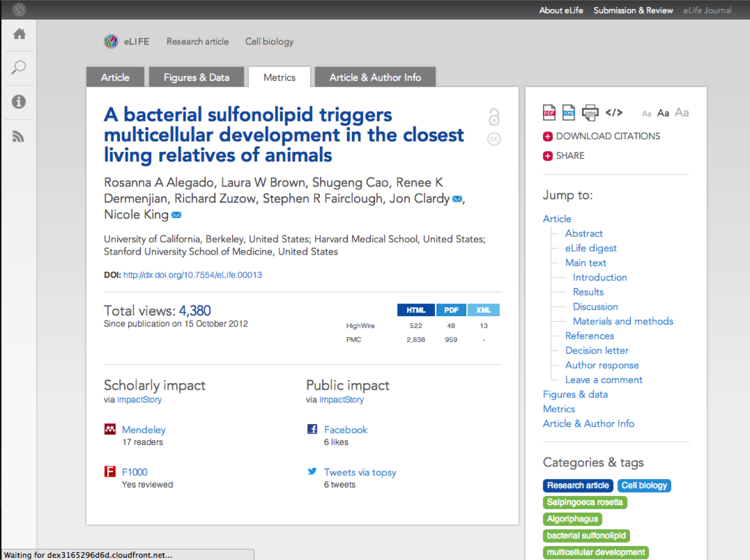Screen dimensions: 750x560
Task: Switch to the Figures & Data tab
Action: 196,77
